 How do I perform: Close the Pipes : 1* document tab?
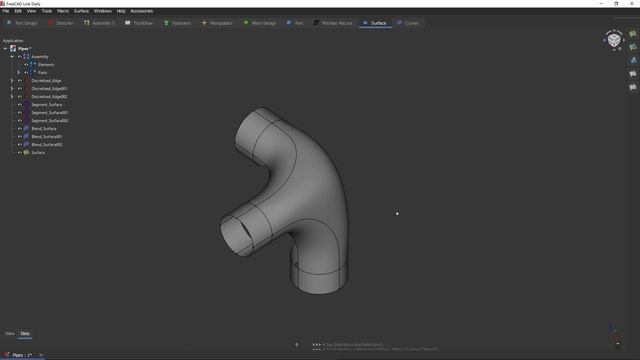pos(41,356)
